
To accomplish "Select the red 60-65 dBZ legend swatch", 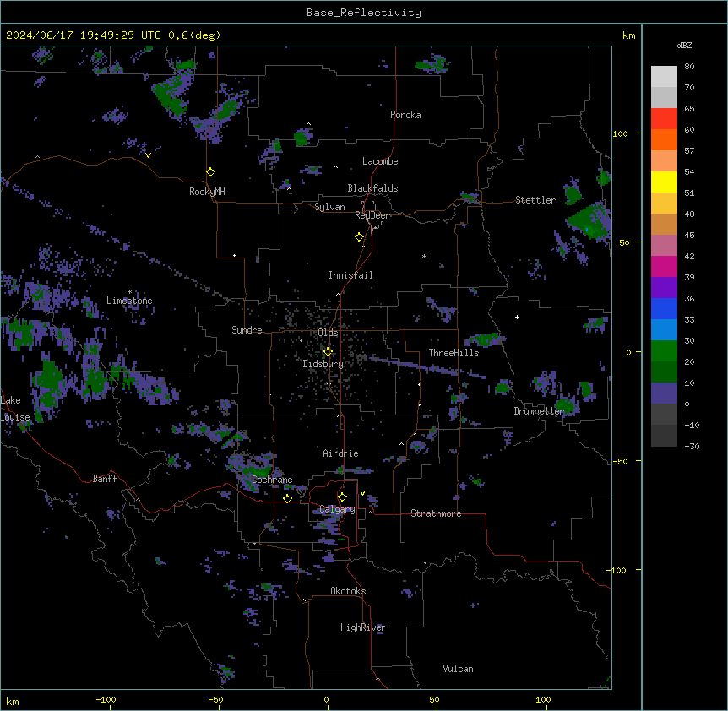I will (664, 118).
